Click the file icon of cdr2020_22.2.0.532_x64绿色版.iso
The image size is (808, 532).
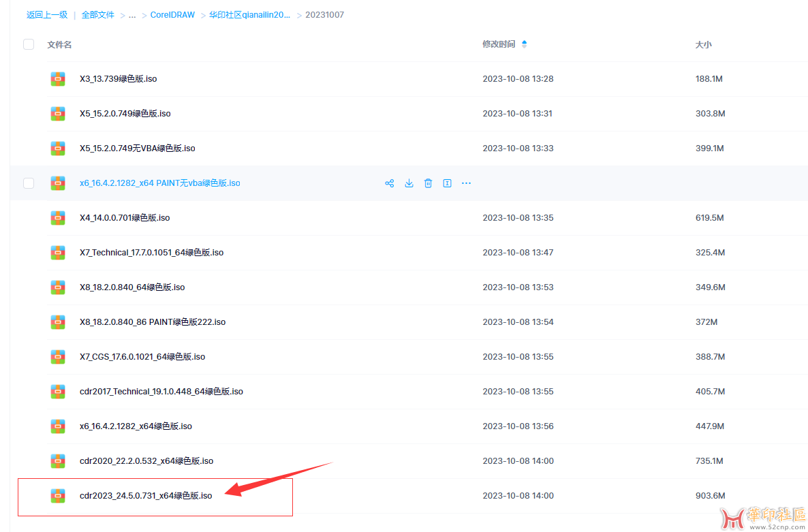(58, 461)
